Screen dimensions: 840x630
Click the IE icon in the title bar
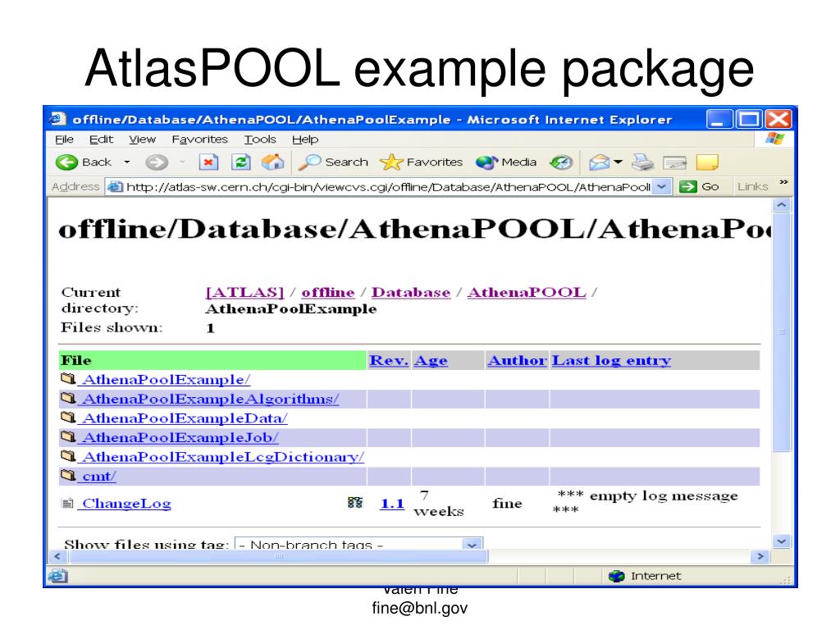[58, 118]
